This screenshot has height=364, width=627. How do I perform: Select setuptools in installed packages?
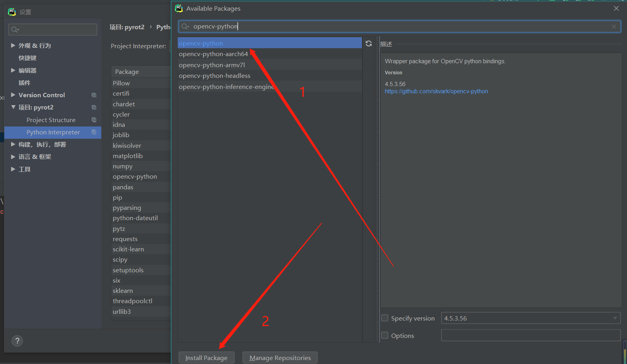click(141, 270)
